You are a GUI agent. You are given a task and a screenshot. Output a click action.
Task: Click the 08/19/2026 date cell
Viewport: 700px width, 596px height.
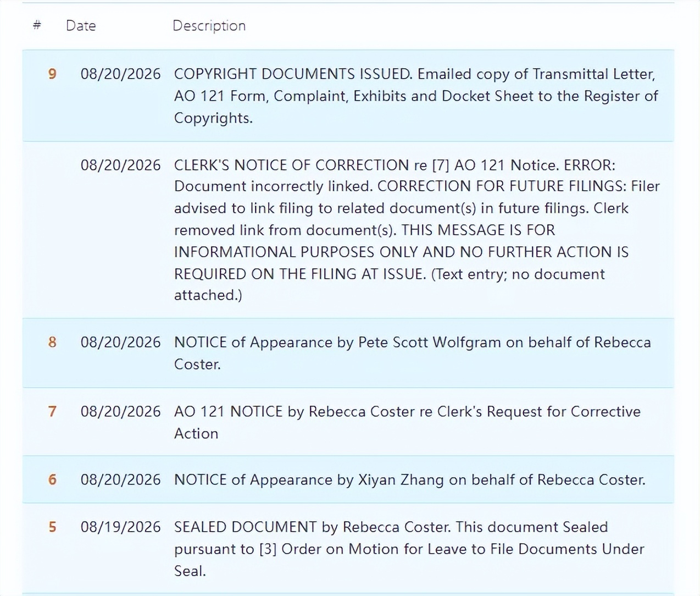tap(121, 527)
